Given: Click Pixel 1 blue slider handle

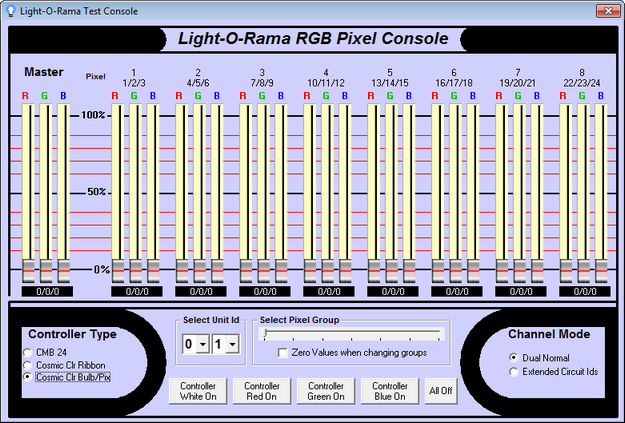Looking at the screenshot, I should tap(153, 271).
